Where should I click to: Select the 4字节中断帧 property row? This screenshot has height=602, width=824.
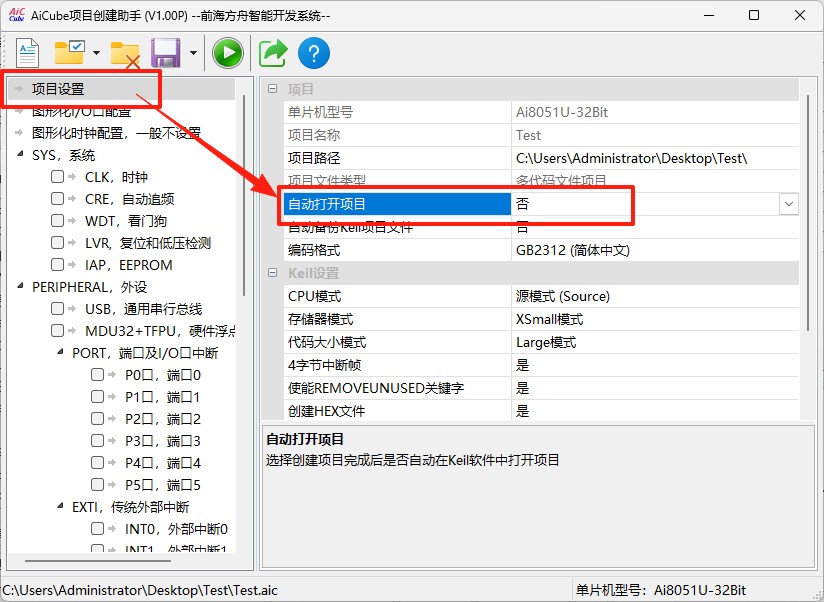541,365
